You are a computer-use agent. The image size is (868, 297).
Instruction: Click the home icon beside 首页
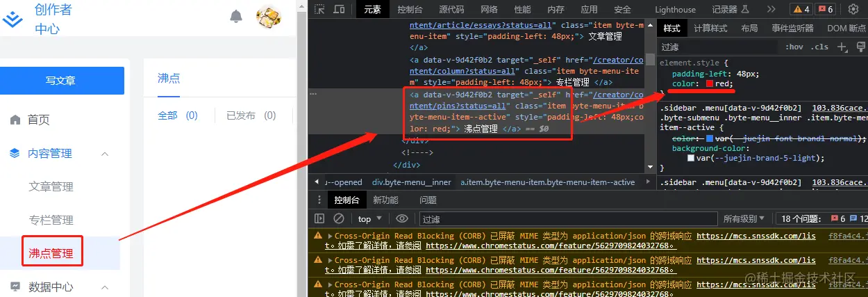point(15,120)
